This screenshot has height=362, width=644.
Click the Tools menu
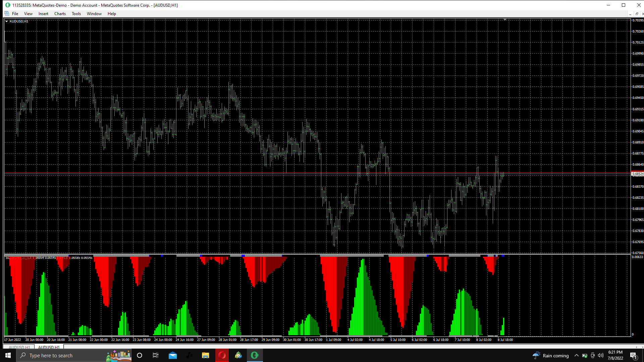[76, 14]
